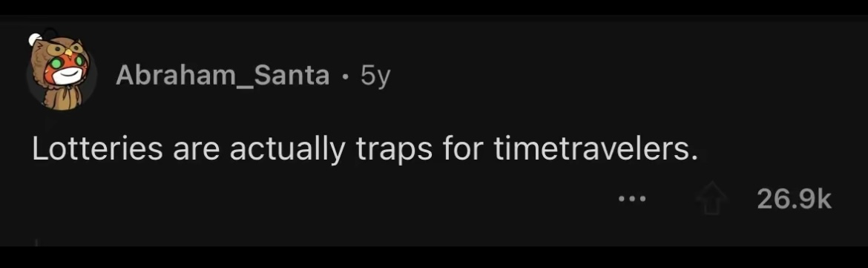Open the Abraham_Santa user profile

pyautogui.click(x=223, y=76)
